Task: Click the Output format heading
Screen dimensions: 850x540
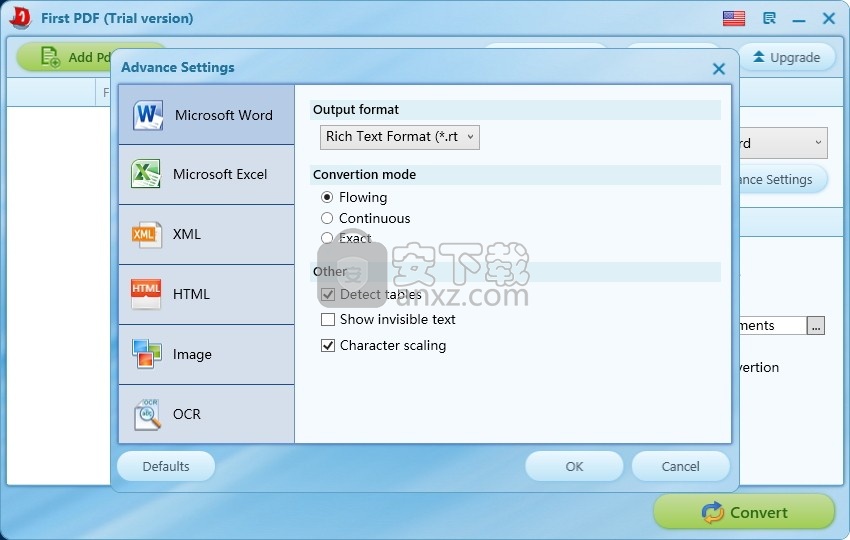Action: [x=356, y=110]
